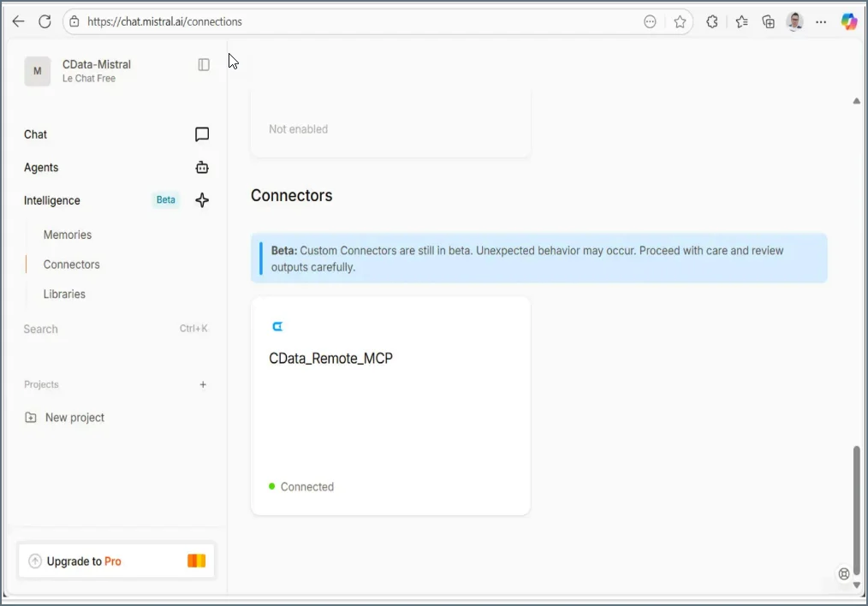
Task: Open Libraries under Intelligence
Action: point(64,294)
